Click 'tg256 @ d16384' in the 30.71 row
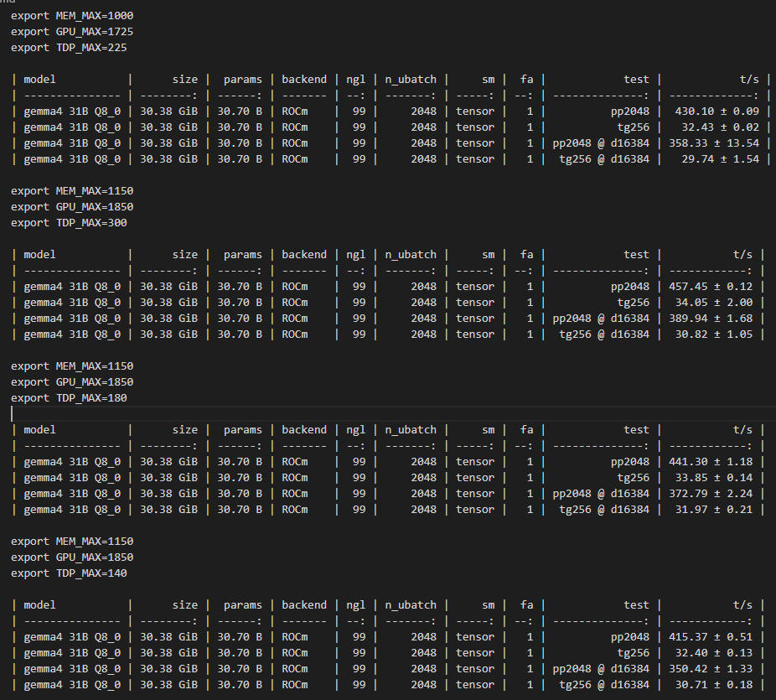Viewport: 776px width, 700px height. click(x=604, y=685)
